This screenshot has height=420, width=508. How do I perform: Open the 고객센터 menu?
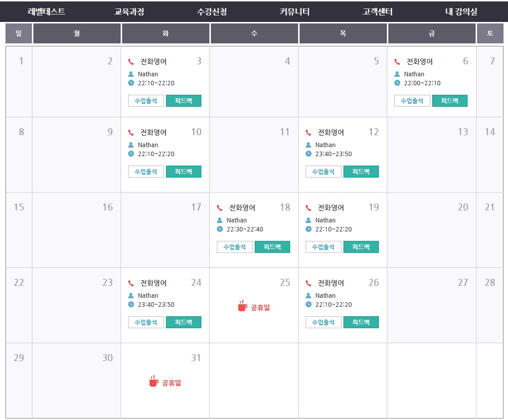pos(377,12)
